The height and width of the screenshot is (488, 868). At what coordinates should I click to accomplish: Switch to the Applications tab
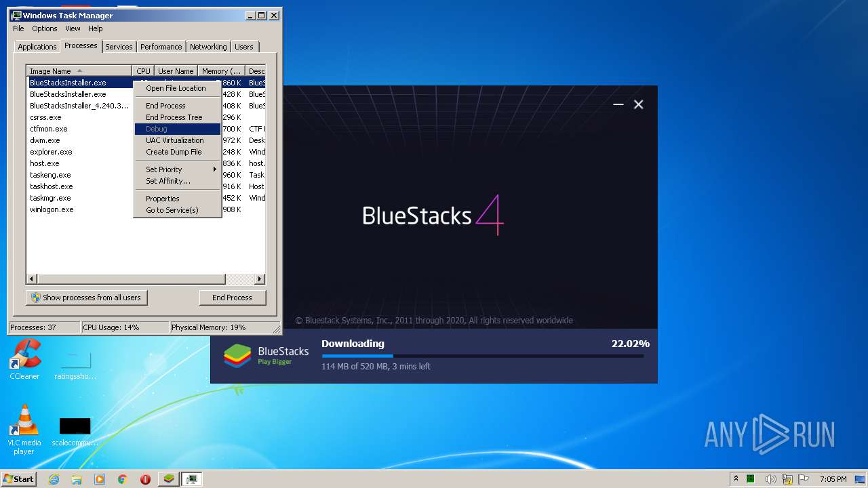coord(37,47)
